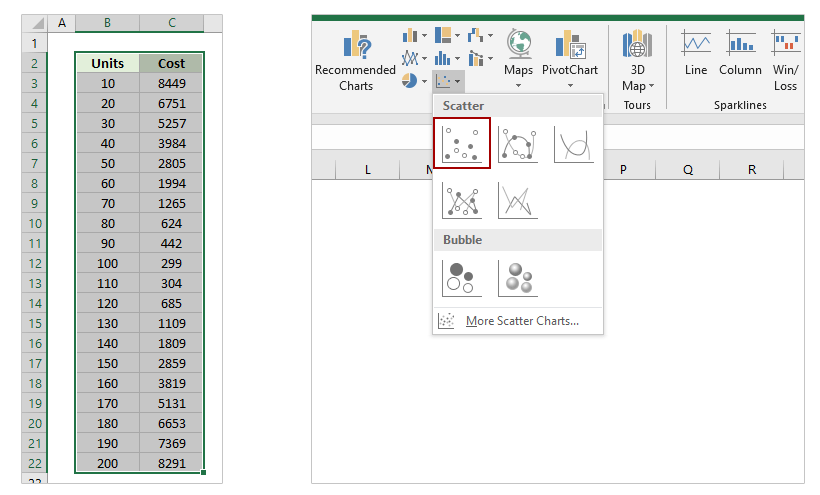Open the column chart dropdown arrow
The height and width of the screenshot is (495, 820).
pyautogui.click(x=424, y=36)
